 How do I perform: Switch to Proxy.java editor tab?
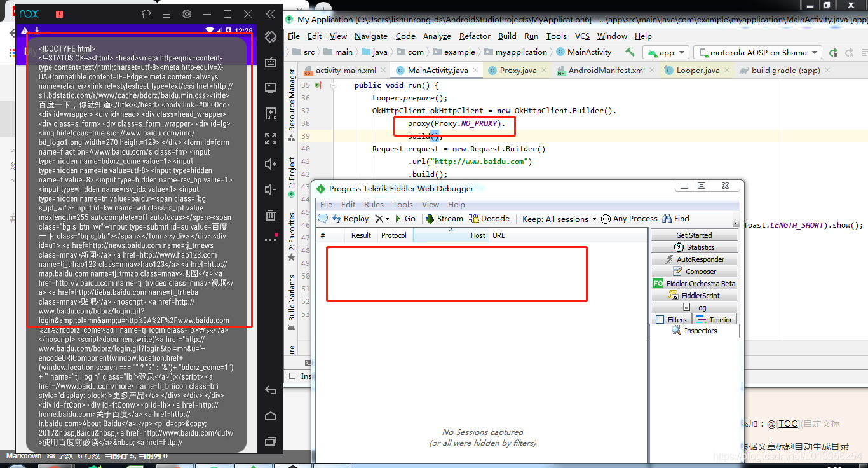[517, 71]
